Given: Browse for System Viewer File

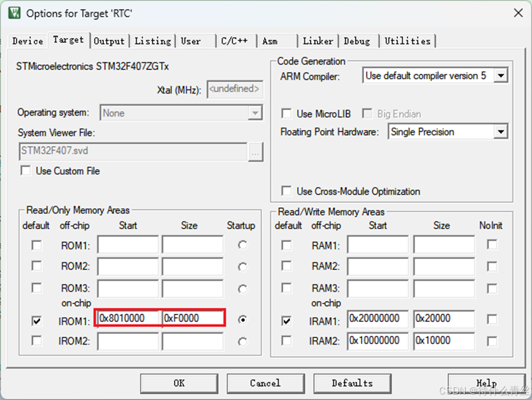Looking at the screenshot, I should 255,152.
